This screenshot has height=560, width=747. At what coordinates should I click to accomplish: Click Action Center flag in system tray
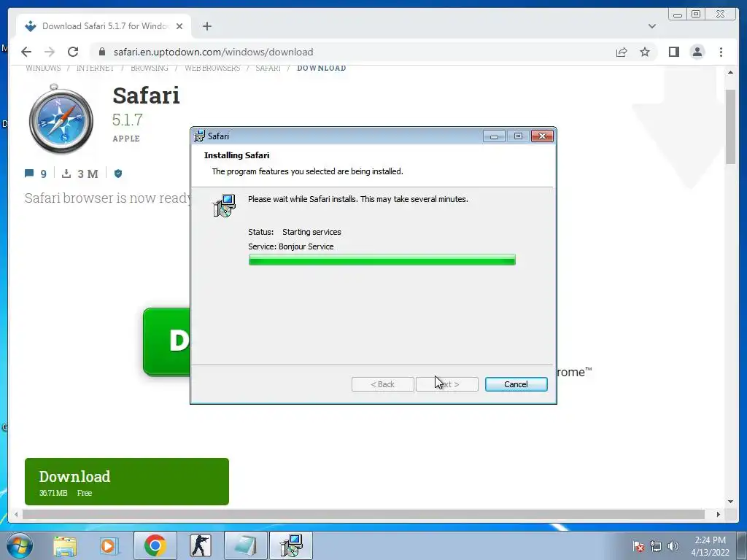(x=638, y=546)
